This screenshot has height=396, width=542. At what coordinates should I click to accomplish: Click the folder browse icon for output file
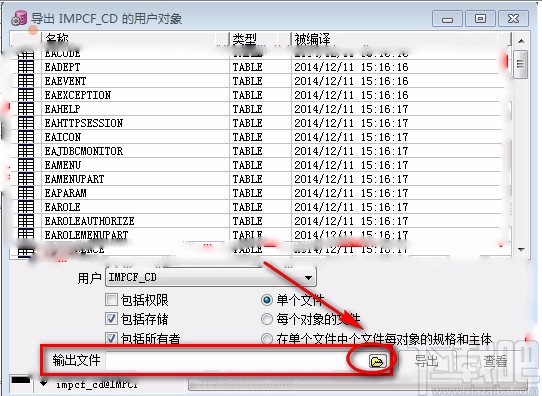[x=377, y=361]
